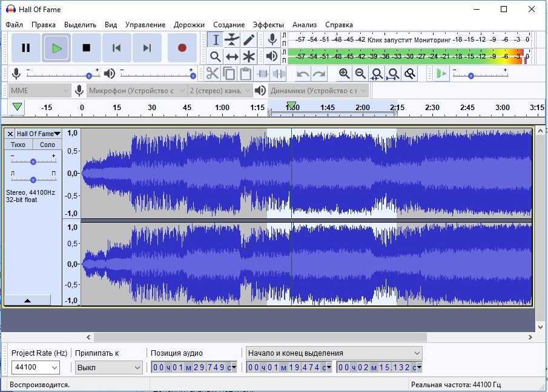This screenshot has width=548, height=392.
Task: Open the Выделить menu
Action: coord(80,25)
